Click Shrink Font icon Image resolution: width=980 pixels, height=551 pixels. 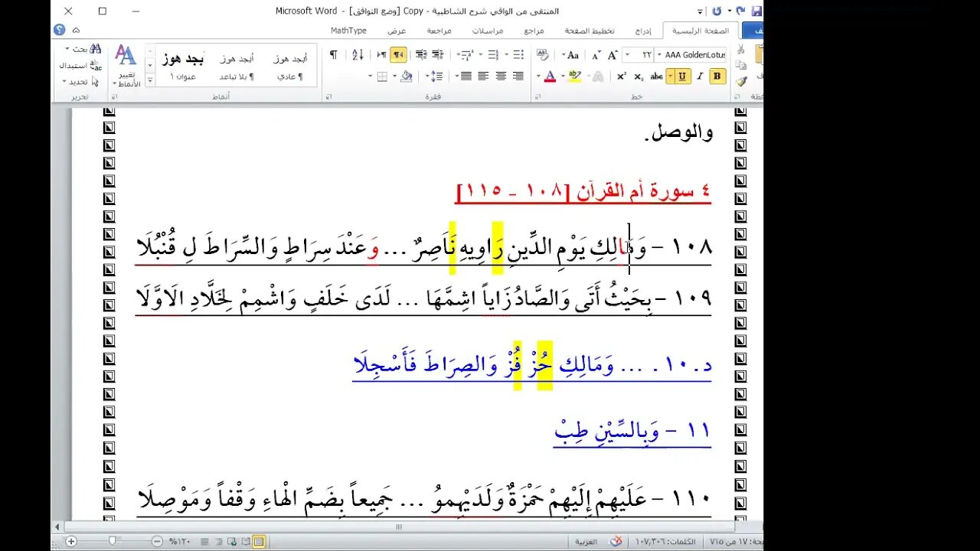(x=596, y=55)
